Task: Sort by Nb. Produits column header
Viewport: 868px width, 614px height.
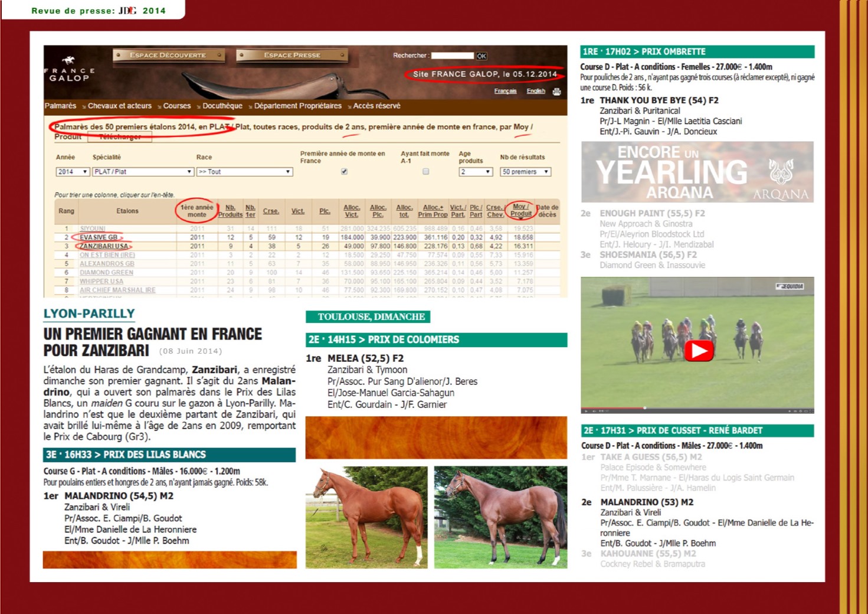Action: (x=230, y=211)
